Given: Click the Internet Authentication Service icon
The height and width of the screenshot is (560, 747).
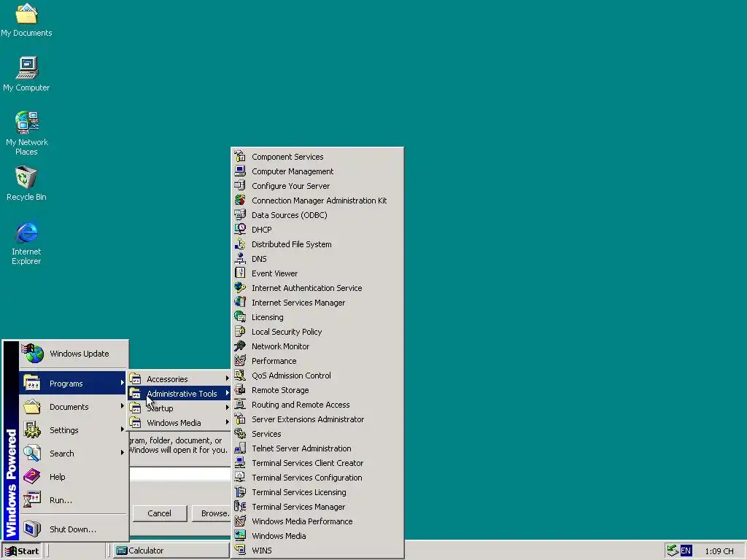Looking at the screenshot, I should tap(240, 288).
